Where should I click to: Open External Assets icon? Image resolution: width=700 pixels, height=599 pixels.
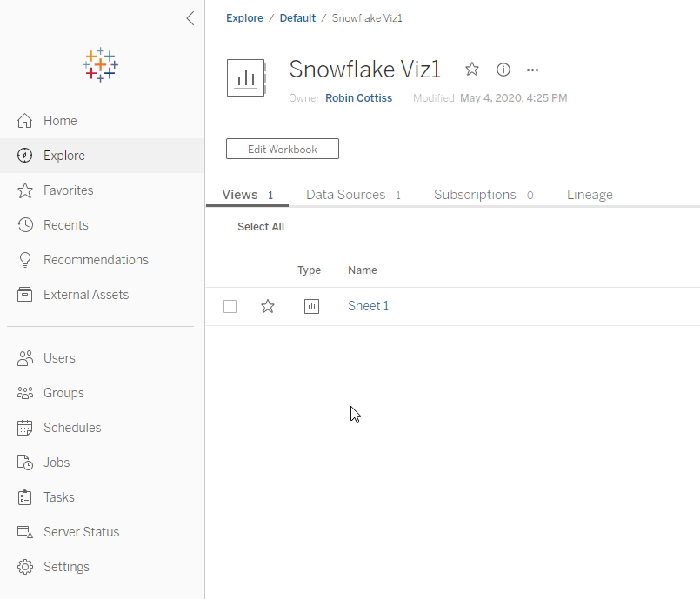[x=24, y=295]
